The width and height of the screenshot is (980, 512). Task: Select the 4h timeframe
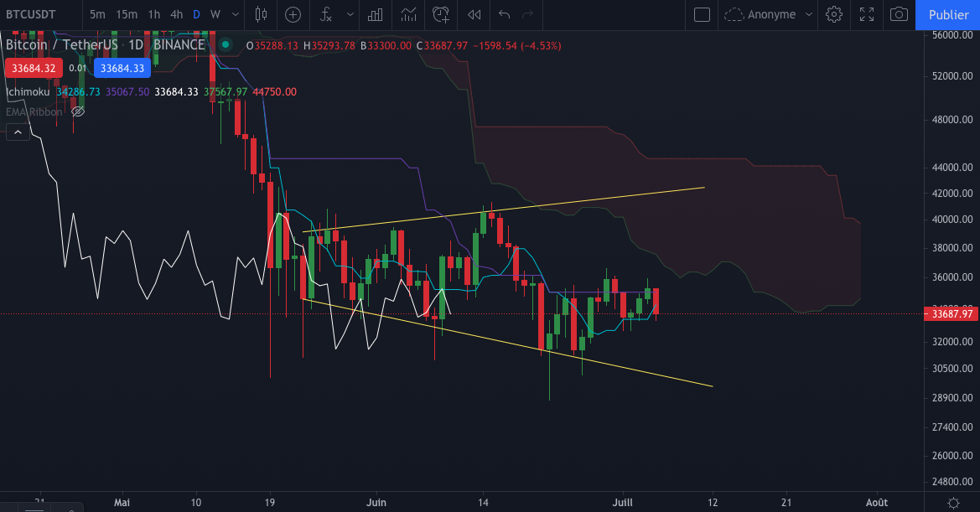(x=176, y=14)
